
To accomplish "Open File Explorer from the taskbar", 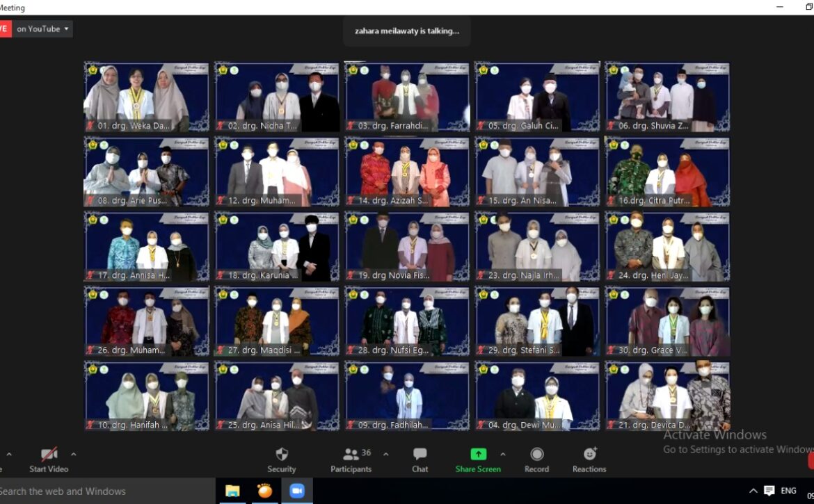I will 232,491.
